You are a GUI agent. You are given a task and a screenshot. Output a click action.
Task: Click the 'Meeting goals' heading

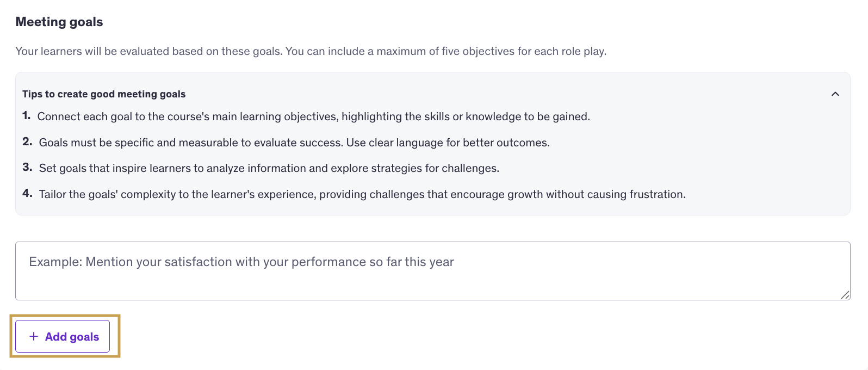(x=59, y=22)
